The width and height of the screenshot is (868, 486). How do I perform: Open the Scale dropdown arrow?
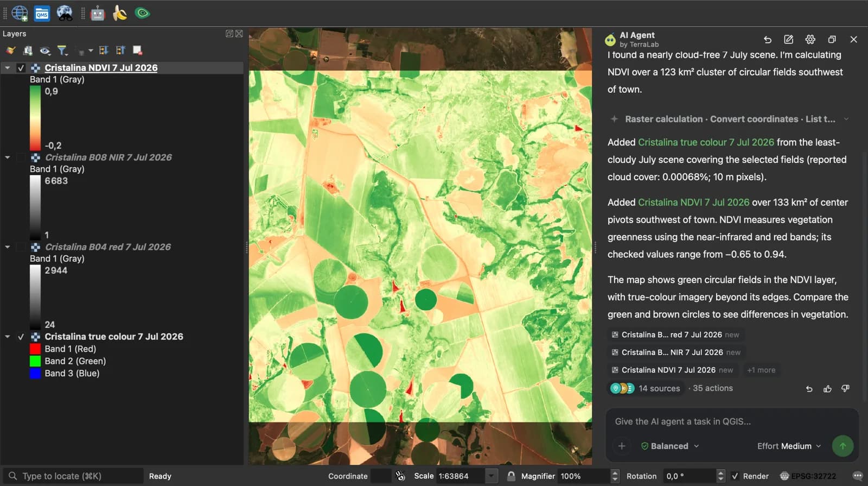click(x=492, y=476)
